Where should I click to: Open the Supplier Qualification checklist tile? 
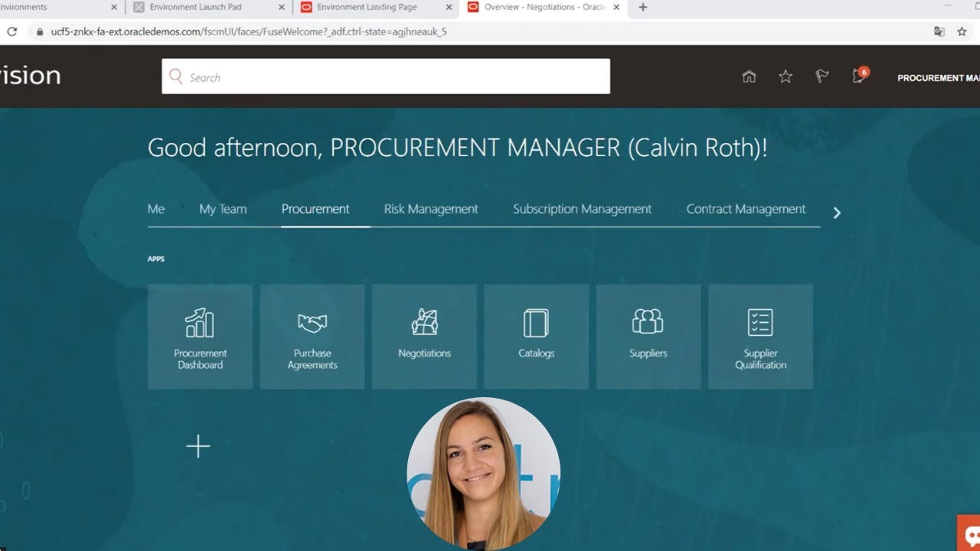(x=760, y=337)
